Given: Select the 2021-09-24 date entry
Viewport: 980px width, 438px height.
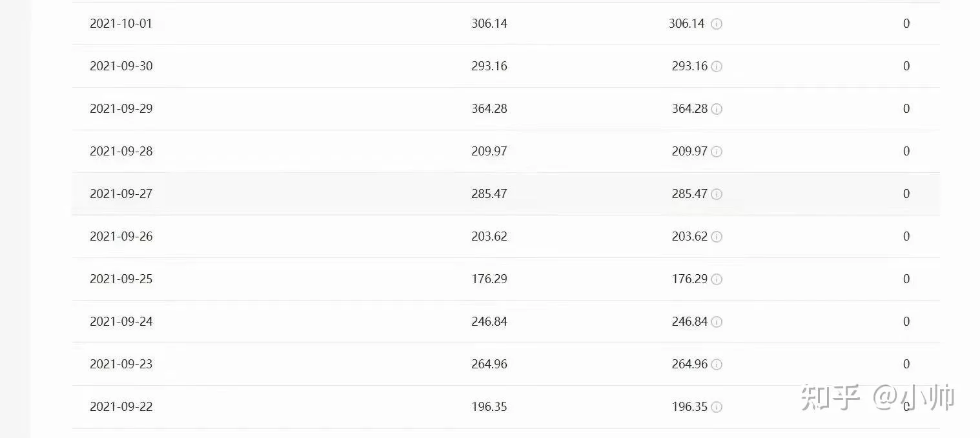Looking at the screenshot, I should pyautogui.click(x=121, y=322).
